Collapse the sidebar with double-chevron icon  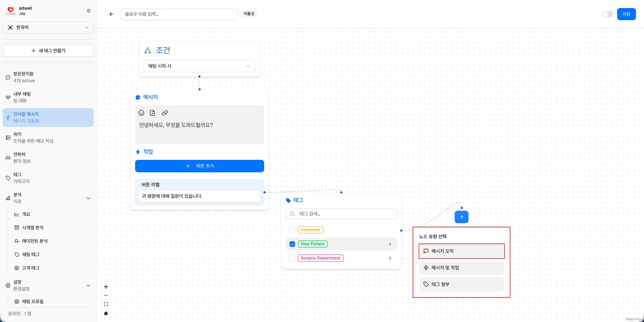89,11
